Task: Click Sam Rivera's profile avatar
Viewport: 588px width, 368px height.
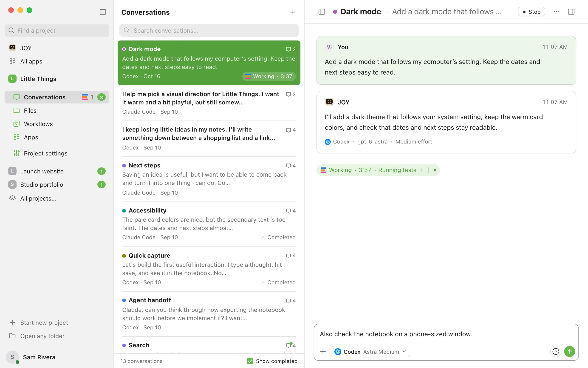Action: [12, 357]
